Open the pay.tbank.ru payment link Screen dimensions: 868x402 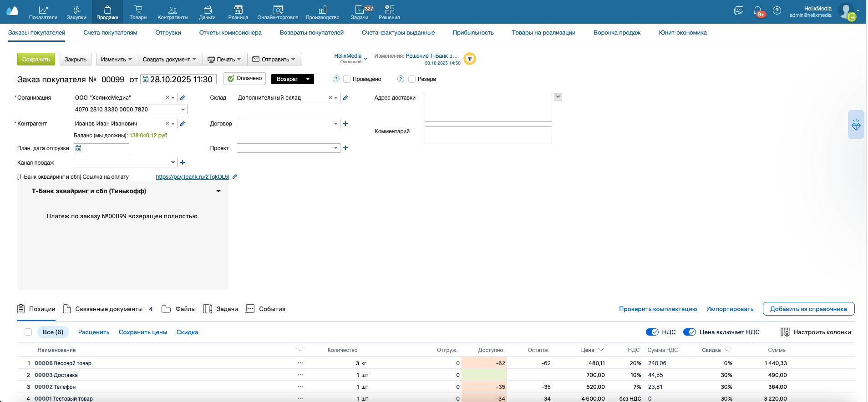point(192,177)
